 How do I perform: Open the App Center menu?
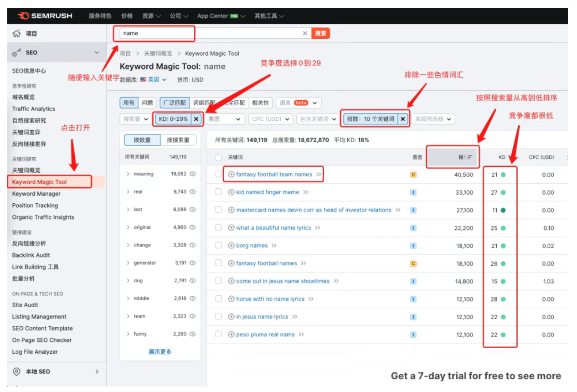coord(213,15)
